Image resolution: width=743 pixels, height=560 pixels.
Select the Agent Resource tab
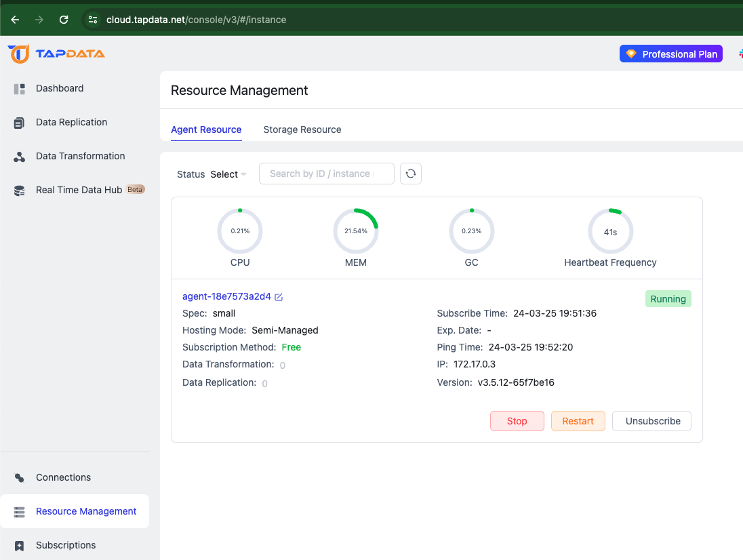coord(206,129)
